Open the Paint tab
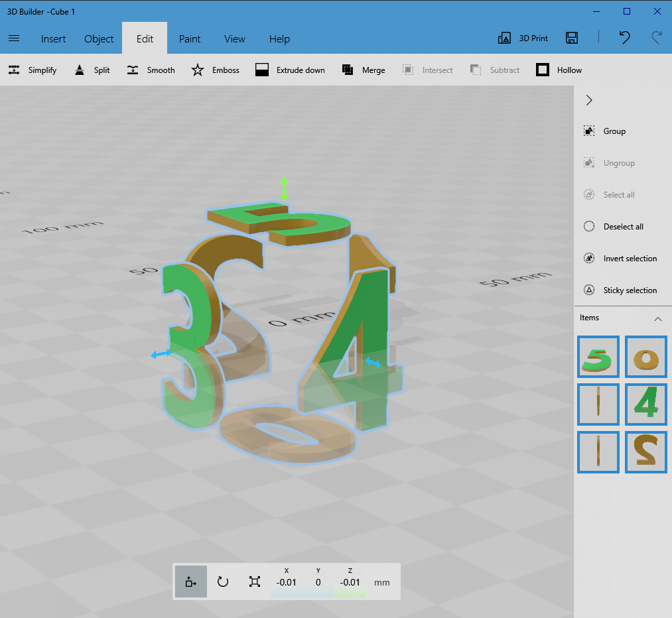The height and width of the screenshot is (618, 672). coord(190,38)
